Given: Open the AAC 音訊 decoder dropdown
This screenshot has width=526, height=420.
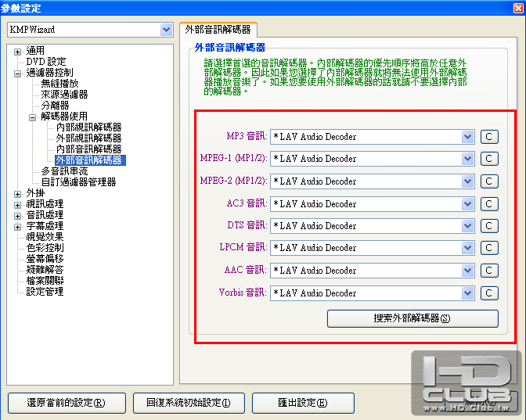Looking at the screenshot, I should tap(467, 271).
